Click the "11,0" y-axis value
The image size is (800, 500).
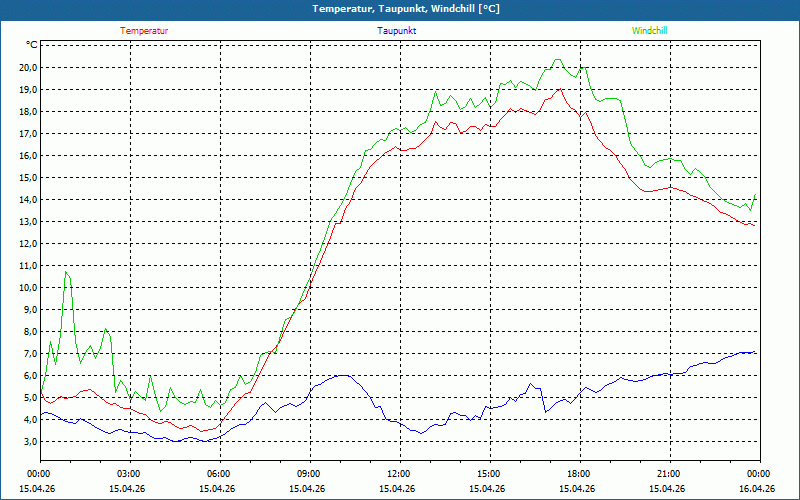click(29, 265)
